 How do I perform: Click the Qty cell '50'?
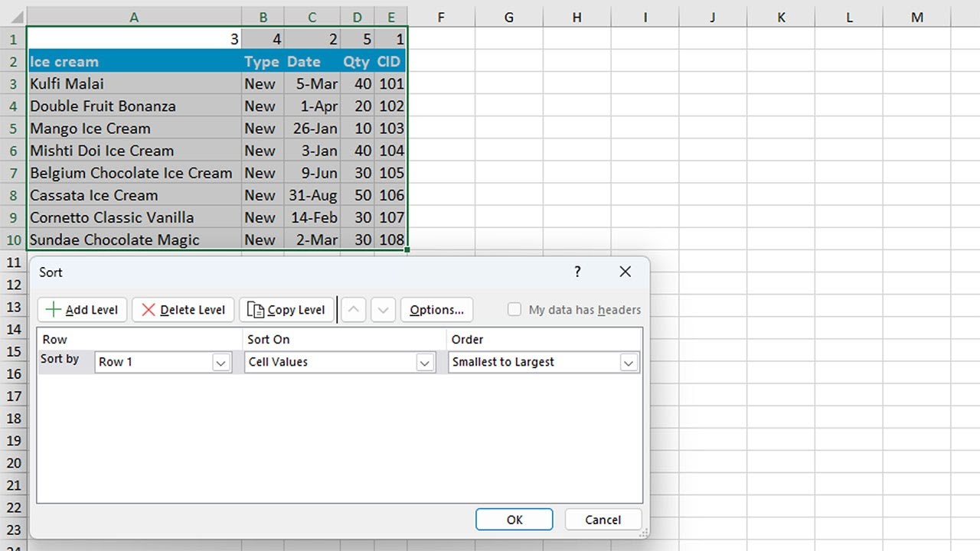(358, 194)
